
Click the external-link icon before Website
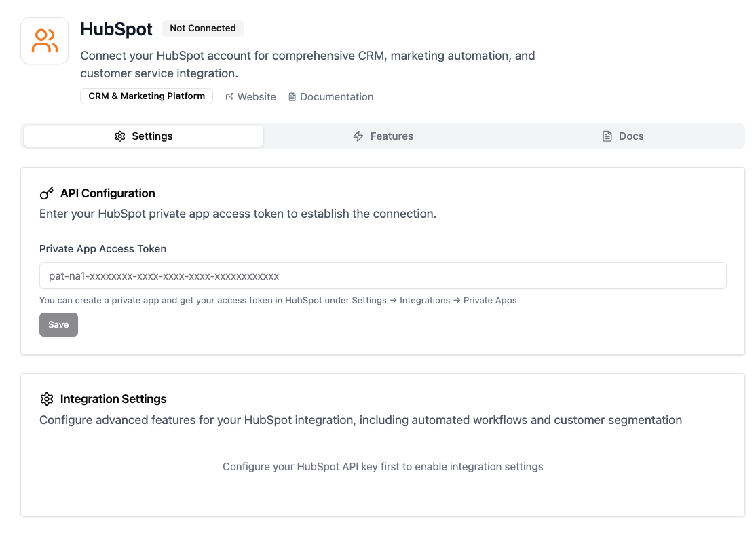click(229, 96)
